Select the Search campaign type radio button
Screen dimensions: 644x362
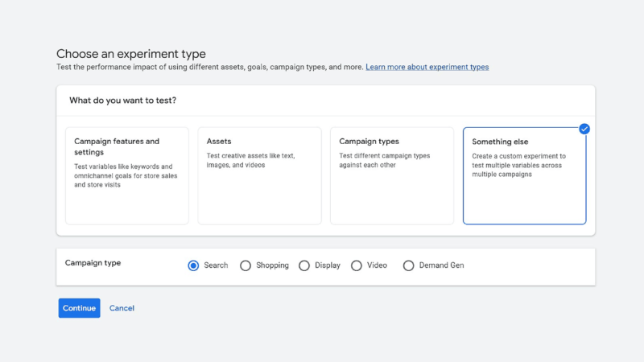point(193,265)
